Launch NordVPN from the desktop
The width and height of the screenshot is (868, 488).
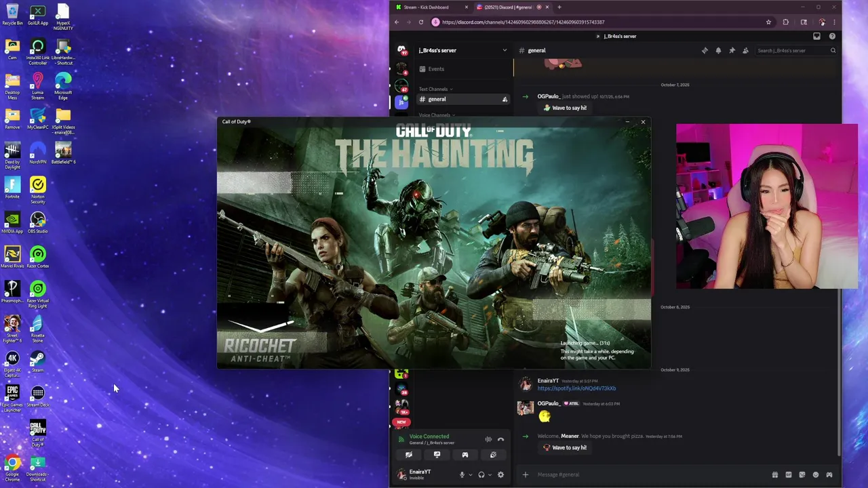coord(38,154)
